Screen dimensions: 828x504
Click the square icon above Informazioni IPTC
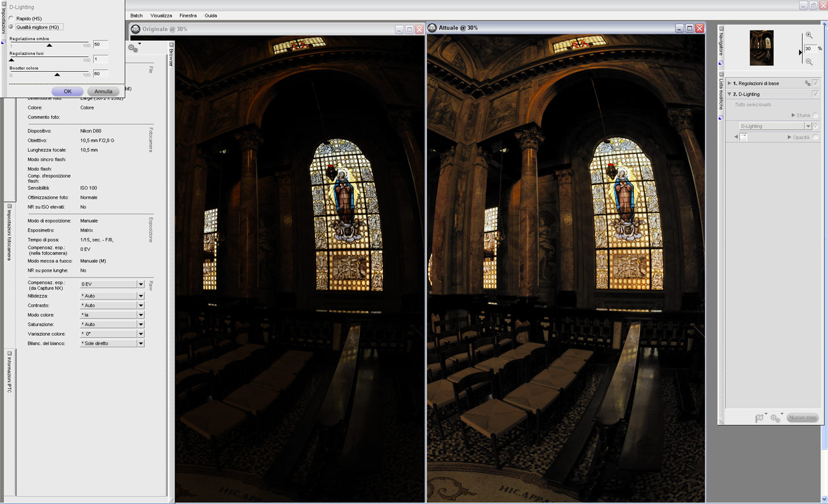pyautogui.click(x=9, y=354)
